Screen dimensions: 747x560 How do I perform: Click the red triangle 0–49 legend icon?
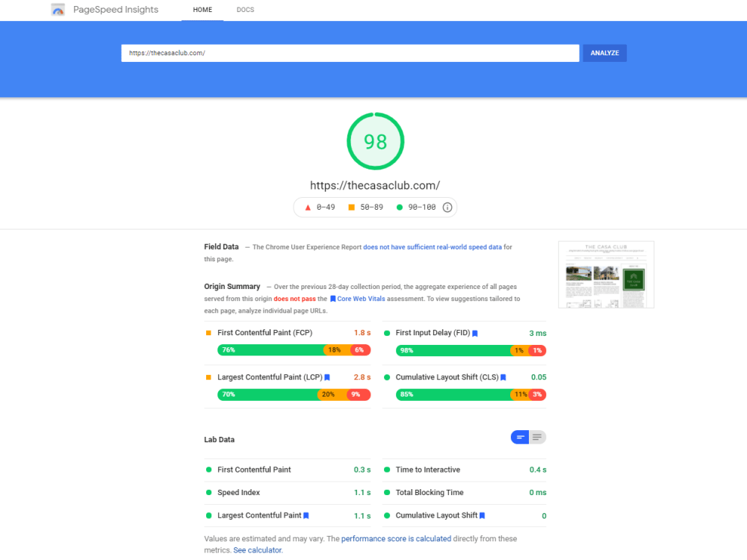pyautogui.click(x=308, y=208)
